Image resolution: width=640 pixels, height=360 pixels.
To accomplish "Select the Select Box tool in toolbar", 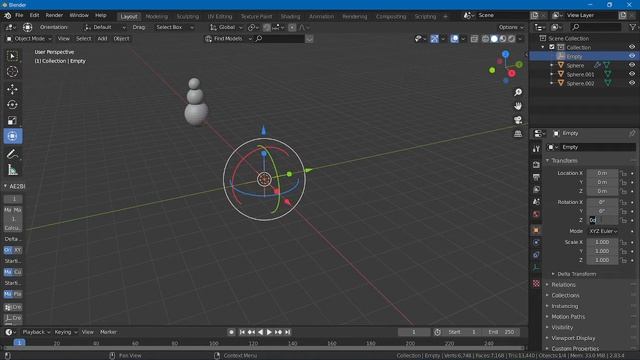I will click(x=12, y=56).
